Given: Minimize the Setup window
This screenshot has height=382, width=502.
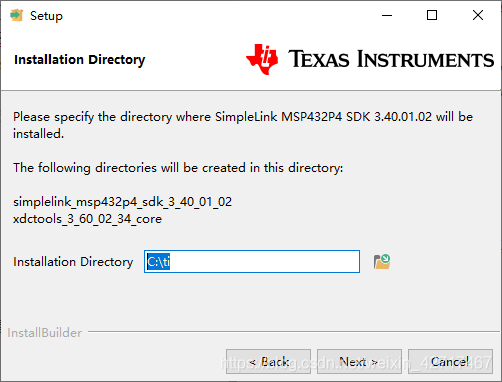Looking at the screenshot, I should pos(387,15).
